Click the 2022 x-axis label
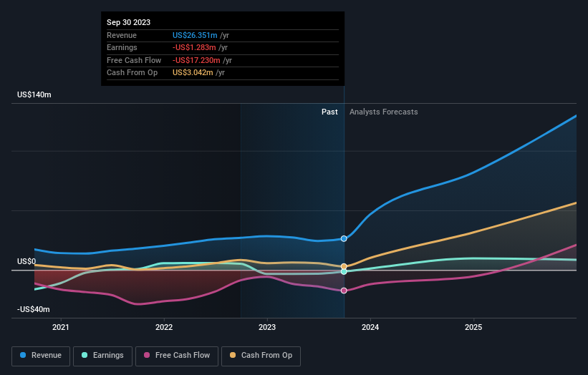The width and height of the screenshot is (588, 375). click(x=164, y=327)
